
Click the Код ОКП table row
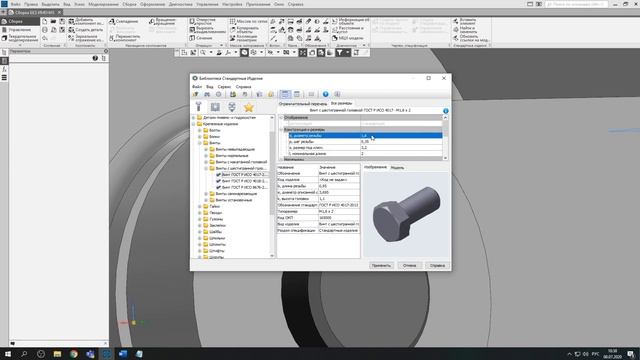[318, 218]
